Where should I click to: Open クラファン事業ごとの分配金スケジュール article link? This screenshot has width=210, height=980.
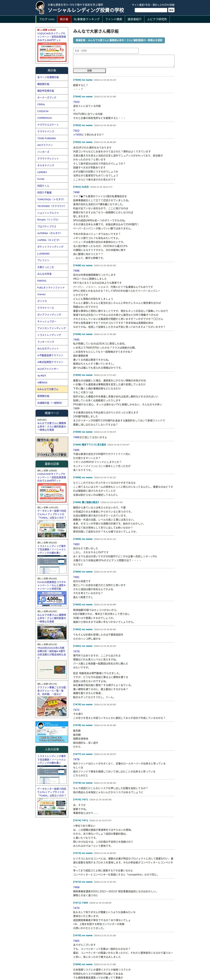[x=52, y=691]
